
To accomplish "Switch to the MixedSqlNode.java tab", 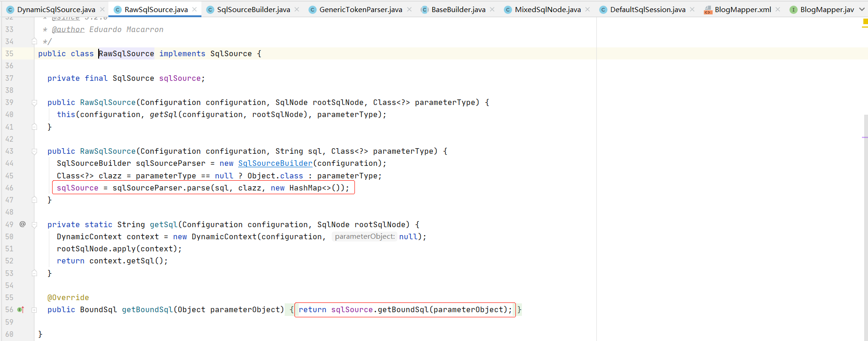I will (x=548, y=9).
